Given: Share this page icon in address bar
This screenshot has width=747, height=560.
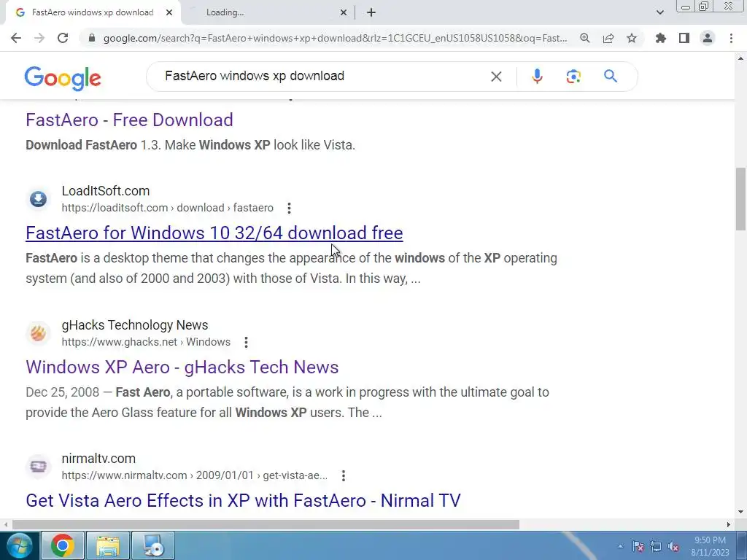Looking at the screenshot, I should (608, 38).
